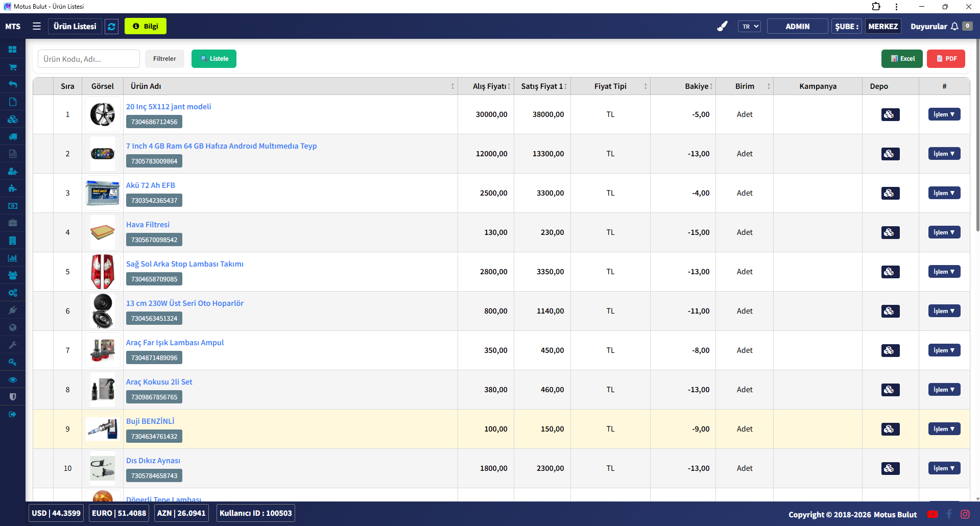
Task: Open the shopping cart sidebar icon
Action: [x=13, y=67]
